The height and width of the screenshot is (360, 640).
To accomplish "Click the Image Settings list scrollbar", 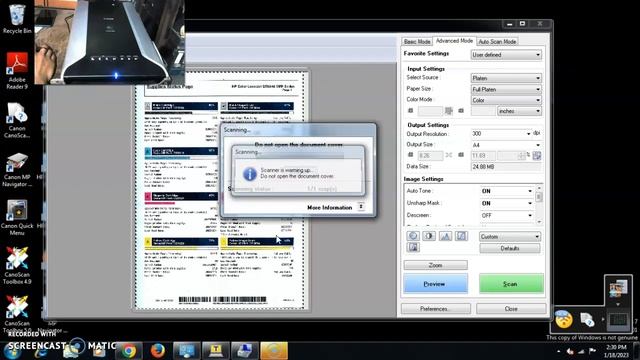I will tap(539, 205).
